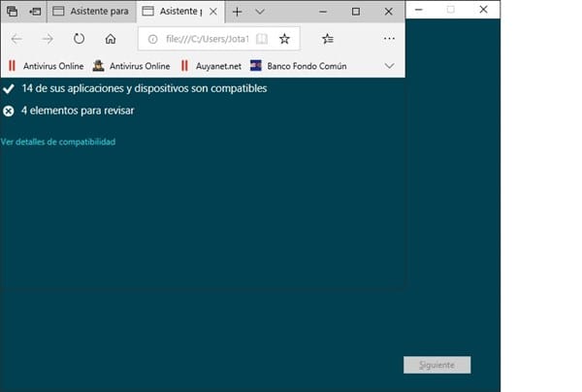Open first Antivirus Online bookmark
Viewport: 582px width, 392px height.
click(x=46, y=66)
